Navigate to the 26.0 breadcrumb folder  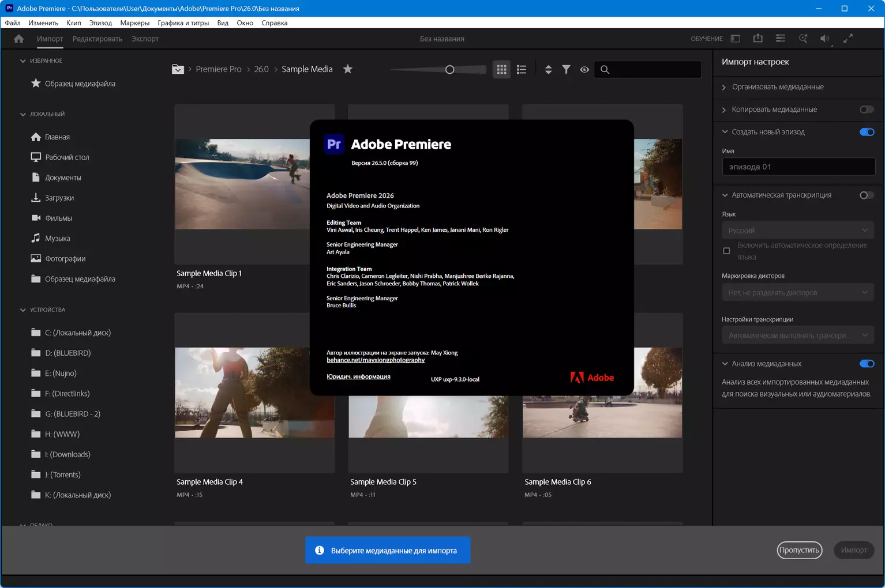[261, 69]
